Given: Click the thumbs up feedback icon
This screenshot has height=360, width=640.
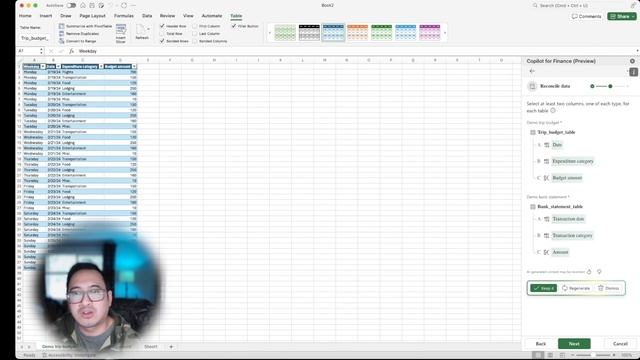Looking at the screenshot, I should point(589,272).
